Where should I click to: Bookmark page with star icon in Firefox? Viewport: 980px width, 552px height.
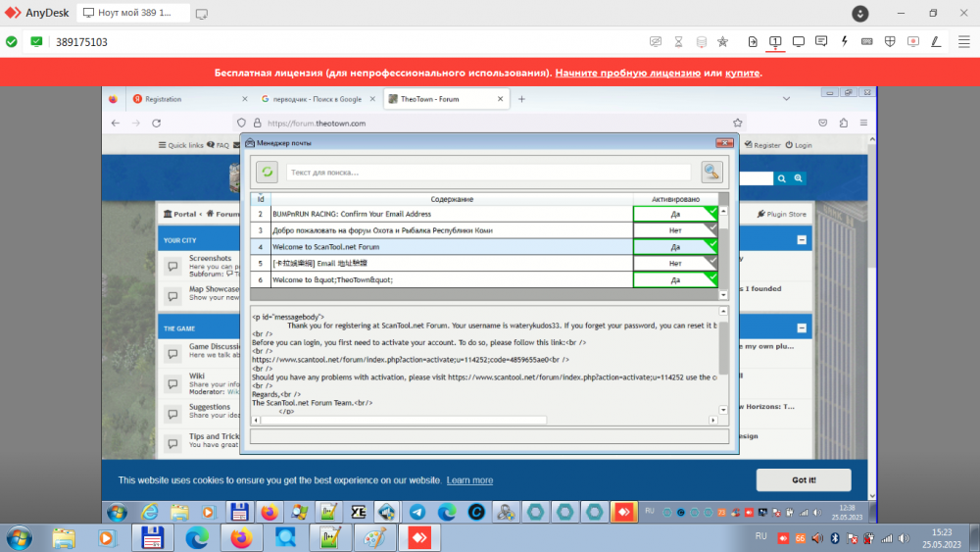738,124
